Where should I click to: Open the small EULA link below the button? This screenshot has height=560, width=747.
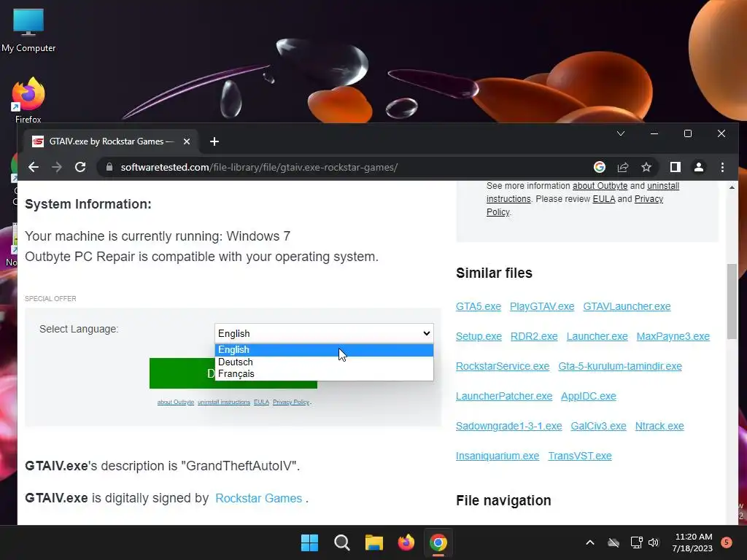coord(261,402)
